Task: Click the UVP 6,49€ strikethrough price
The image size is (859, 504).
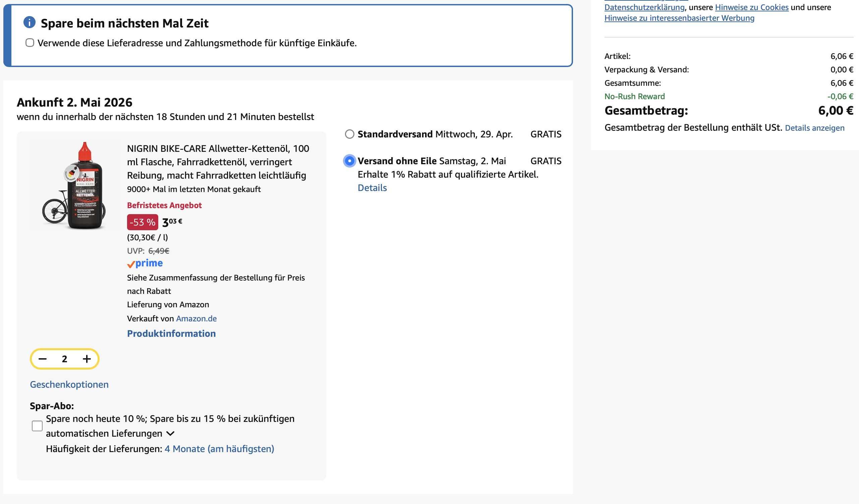Action: (x=159, y=251)
